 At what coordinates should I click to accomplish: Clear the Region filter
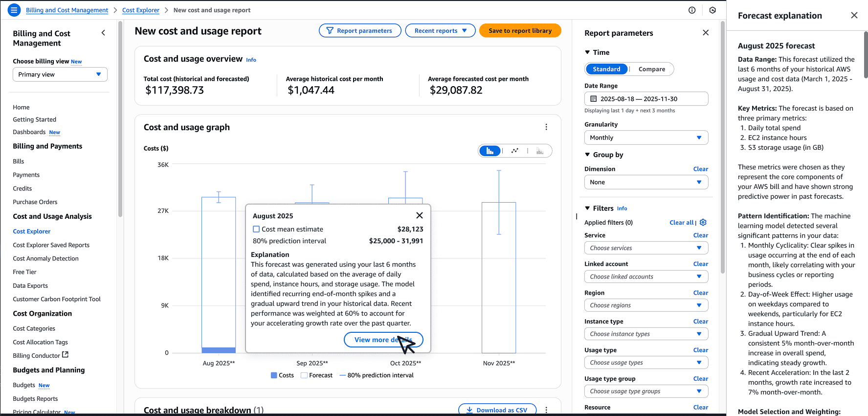tap(701, 293)
